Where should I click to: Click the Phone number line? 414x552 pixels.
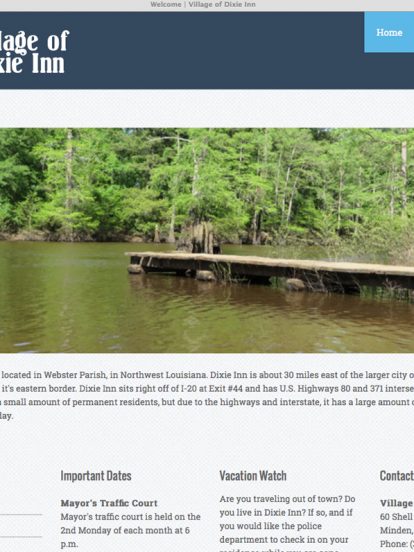coord(397,544)
